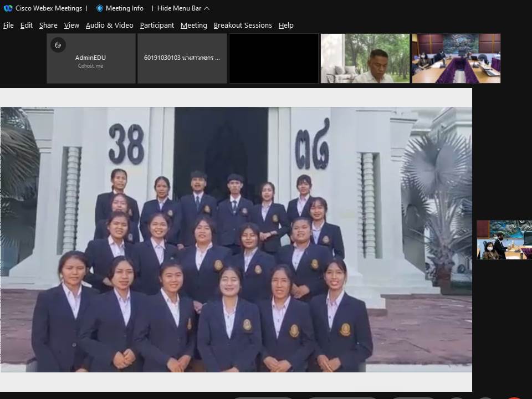Open the View menu
Image resolution: width=532 pixels, height=399 pixels.
71,25
